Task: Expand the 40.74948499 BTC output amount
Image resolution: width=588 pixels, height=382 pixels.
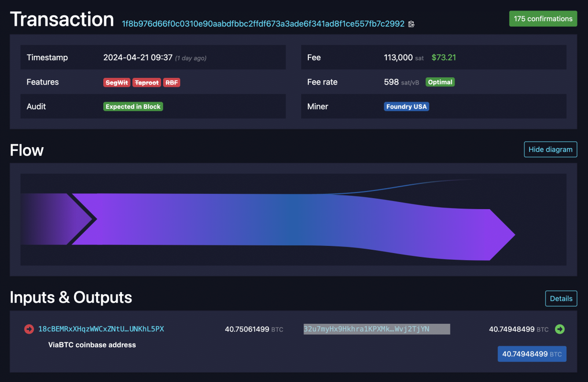Action: [532, 354]
